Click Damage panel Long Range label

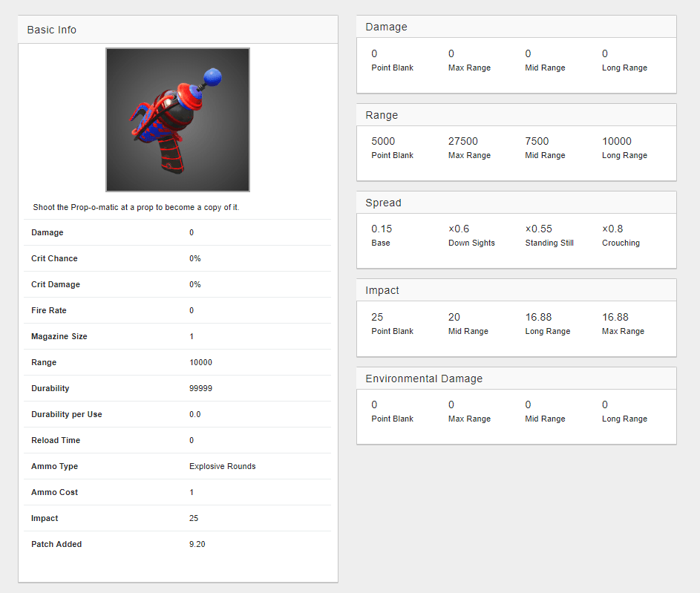tap(624, 68)
